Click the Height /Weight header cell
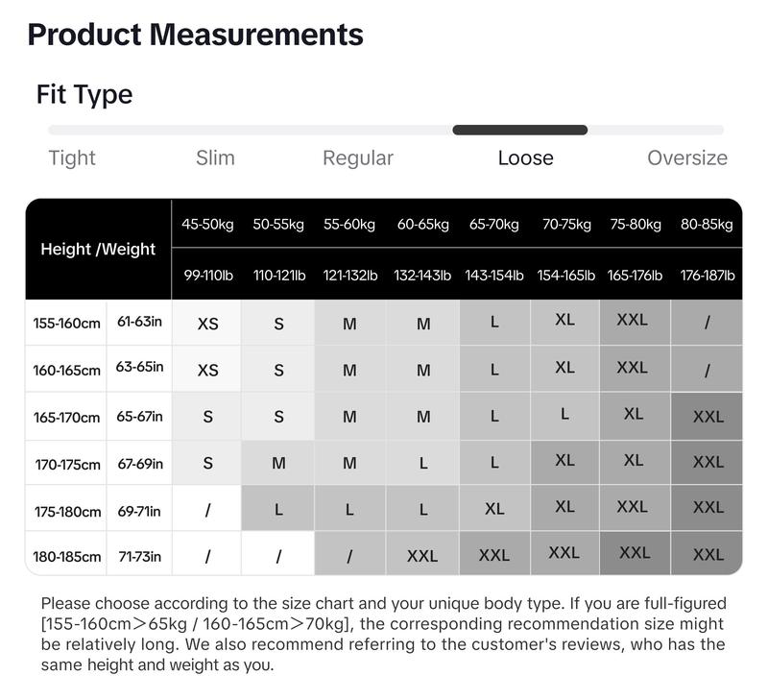The height and width of the screenshot is (700, 768). [x=99, y=249]
